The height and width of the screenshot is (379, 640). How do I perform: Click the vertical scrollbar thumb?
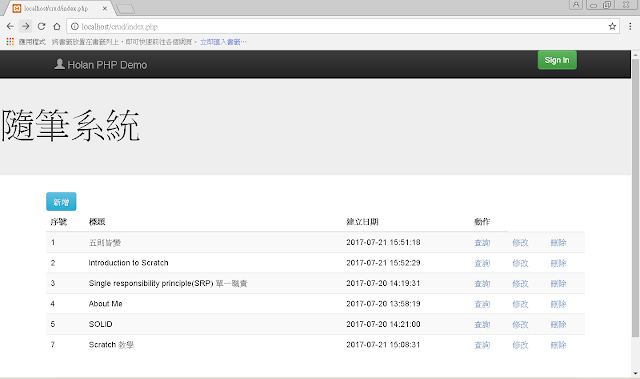pyautogui.click(x=636, y=198)
